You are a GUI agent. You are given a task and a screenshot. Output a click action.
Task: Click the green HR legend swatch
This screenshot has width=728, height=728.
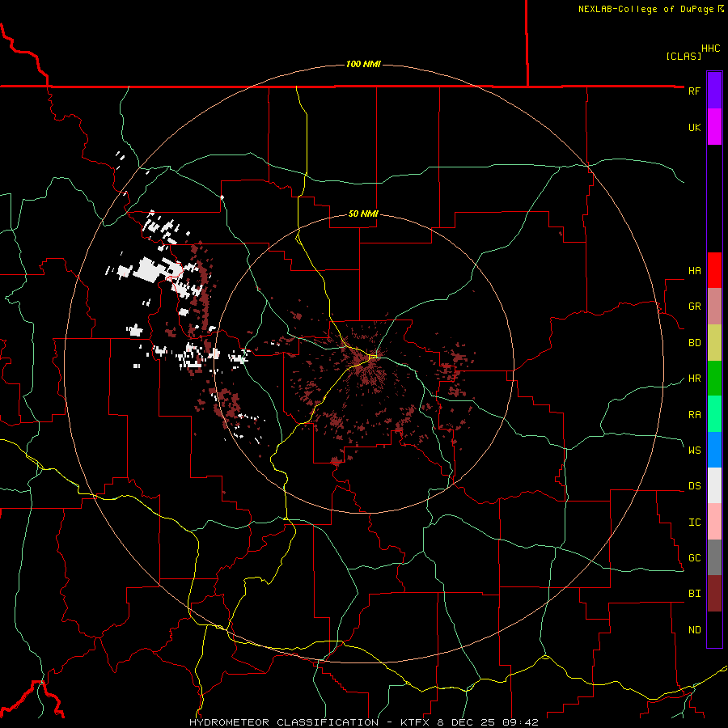714,379
